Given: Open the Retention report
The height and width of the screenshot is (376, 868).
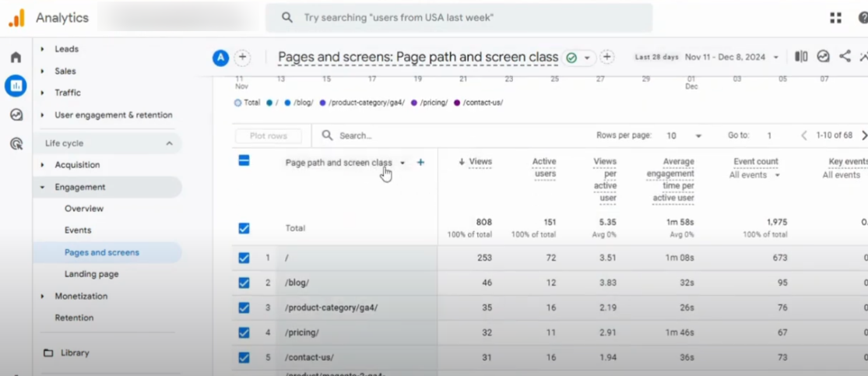Looking at the screenshot, I should [x=74, y=318].
